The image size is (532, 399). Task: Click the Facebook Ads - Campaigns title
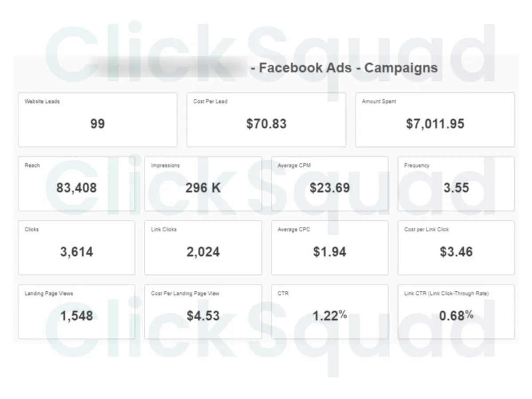point(344,68)
